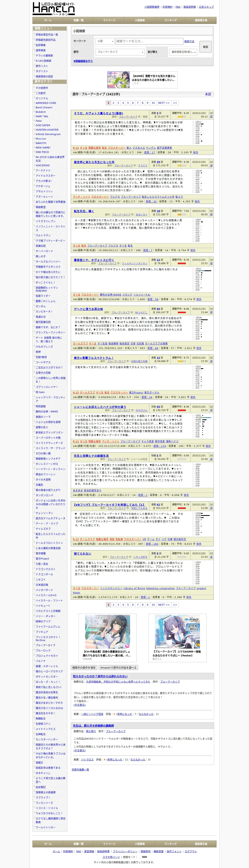Image resolution: width=249 pixels, height=868 pixels.
Task: Jump to last page >> in top pagination
Action: tap(175, 103)
